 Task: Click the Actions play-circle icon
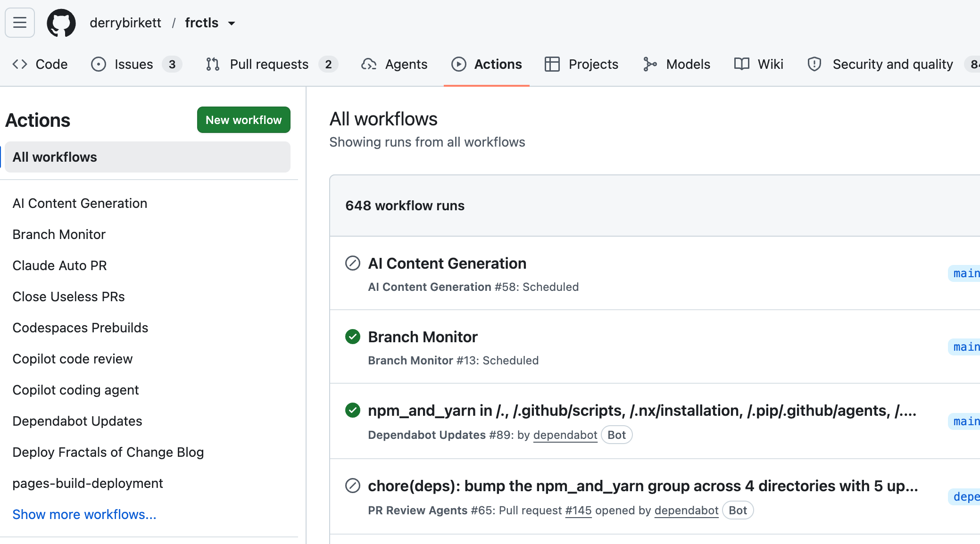click(458, 64)
